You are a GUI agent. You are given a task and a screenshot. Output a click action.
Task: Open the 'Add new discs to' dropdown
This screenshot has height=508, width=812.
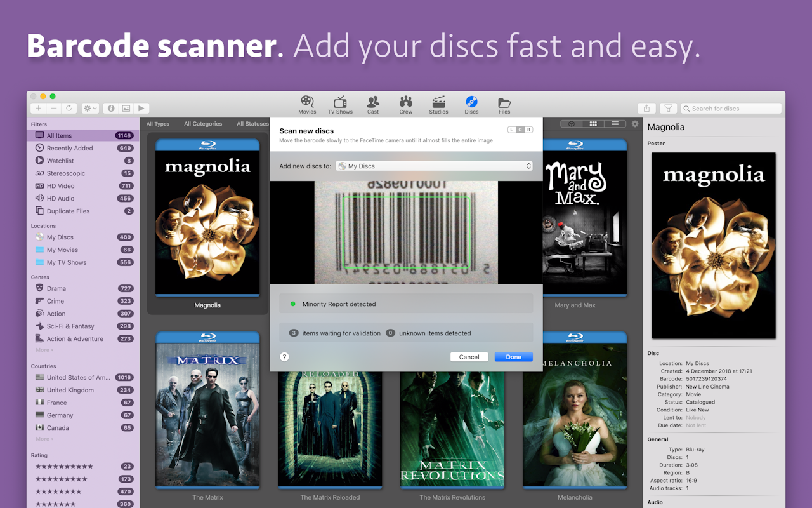434,166
